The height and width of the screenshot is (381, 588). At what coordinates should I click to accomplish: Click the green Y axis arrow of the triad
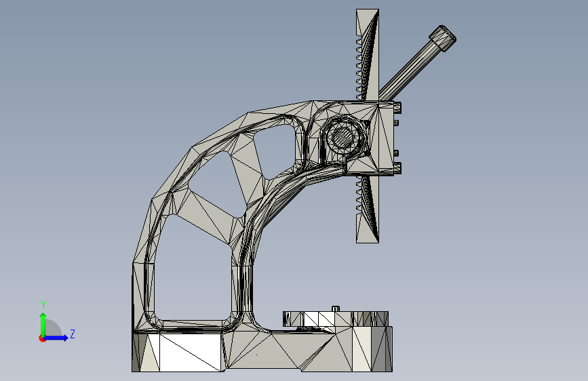43,325
